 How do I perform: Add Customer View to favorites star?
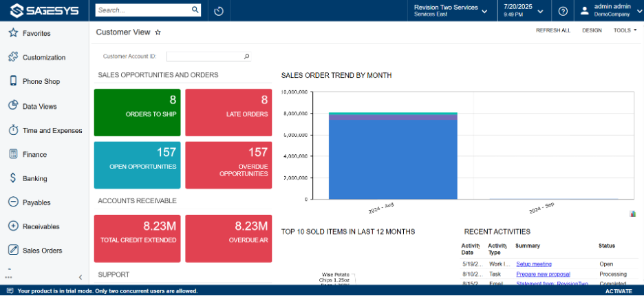(158, 32)
